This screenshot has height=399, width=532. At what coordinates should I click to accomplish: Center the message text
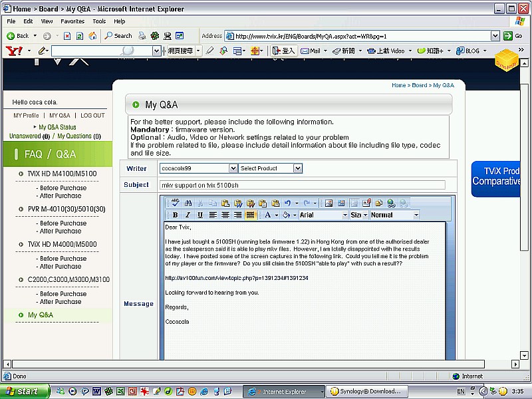coord(225,215)
